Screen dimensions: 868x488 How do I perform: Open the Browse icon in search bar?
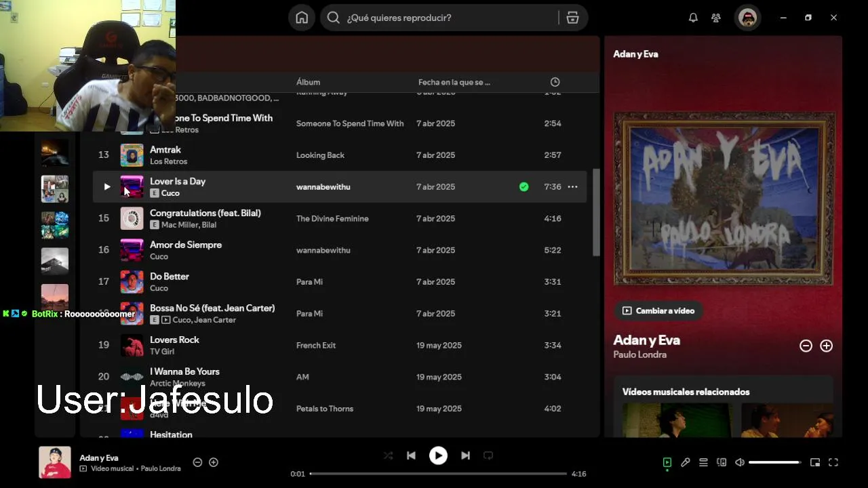(572, 18)
